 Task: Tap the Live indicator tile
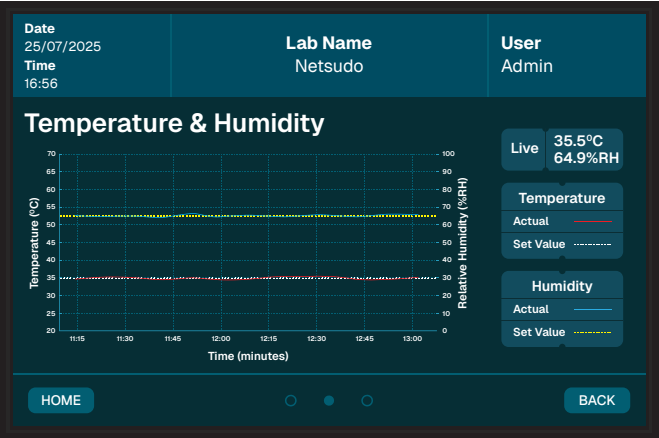tap(523, 148)
